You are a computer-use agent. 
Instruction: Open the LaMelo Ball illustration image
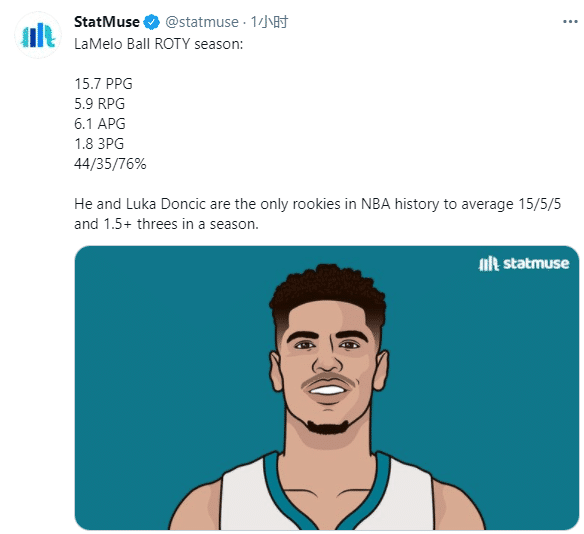(327, 388)
